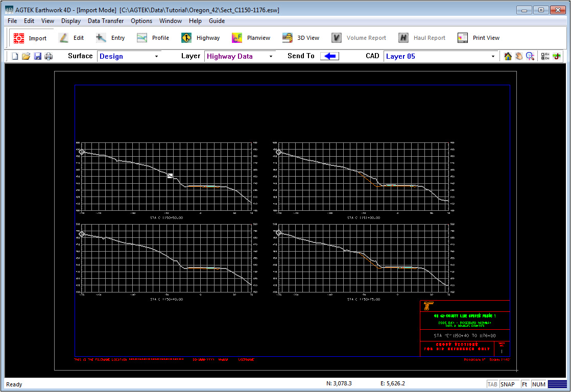Open the Data Transfer menu
571x392 pixels.
106,21
